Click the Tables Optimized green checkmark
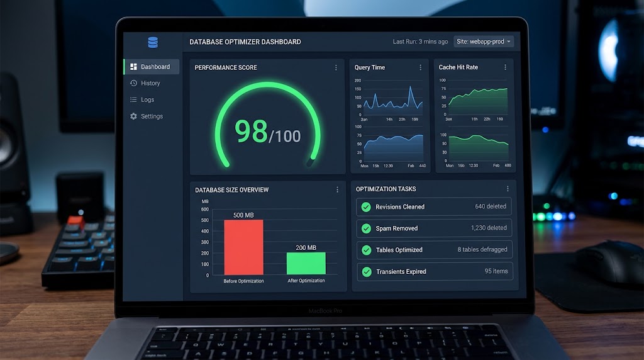Image resolution: width=644 pixels, height=360 pixels. point(367,250)
